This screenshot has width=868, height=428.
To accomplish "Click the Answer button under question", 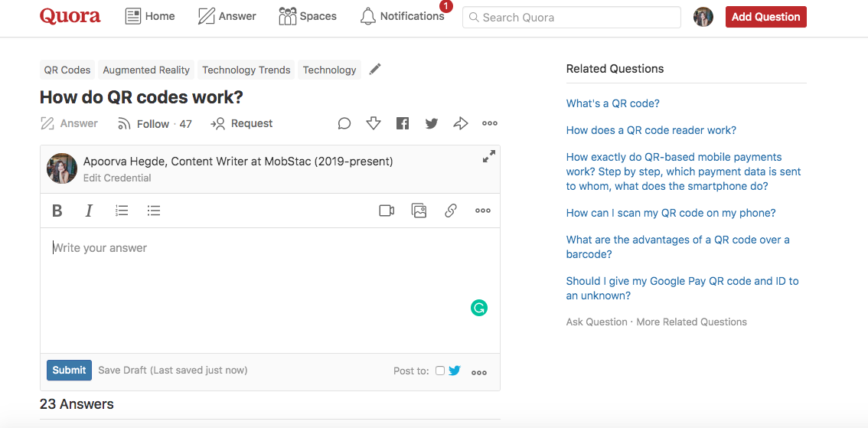I will click(69, 123).
